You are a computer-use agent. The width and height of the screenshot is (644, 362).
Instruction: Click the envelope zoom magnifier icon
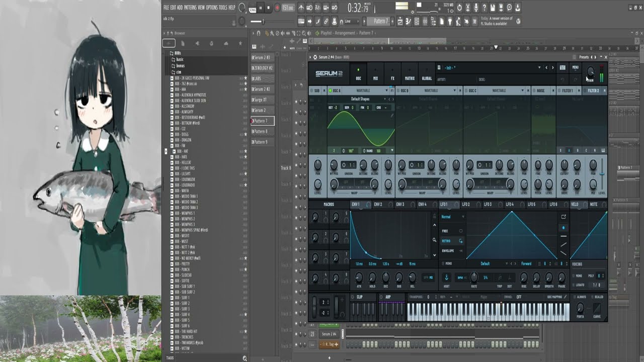click(x=434, y=240)
